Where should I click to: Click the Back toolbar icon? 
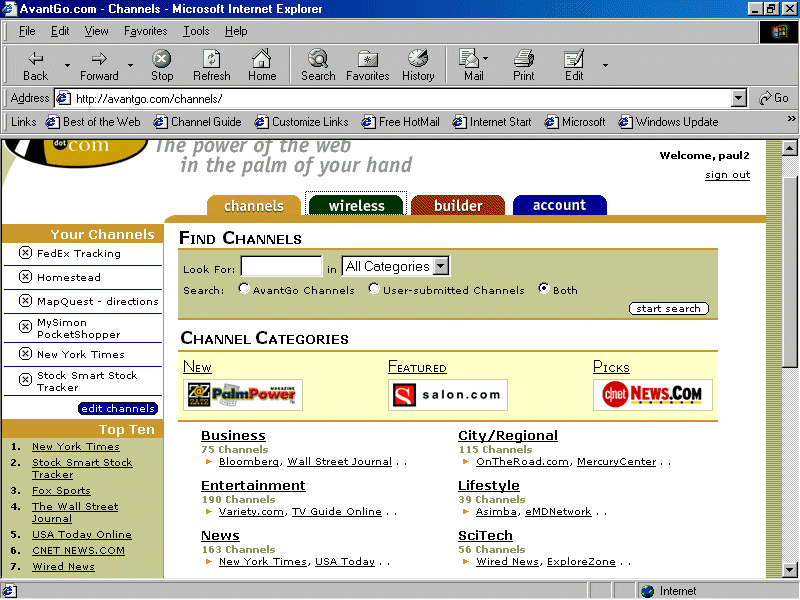35,59
